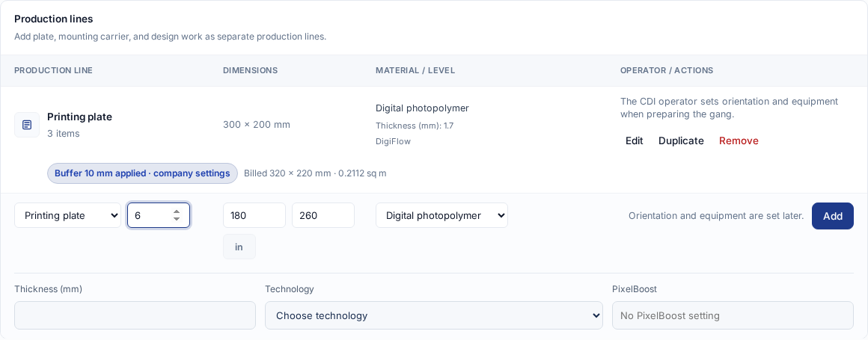The width and height of the screenshot is (868, 340).
Task: Click the 3 items text
Action: [63, 134]
